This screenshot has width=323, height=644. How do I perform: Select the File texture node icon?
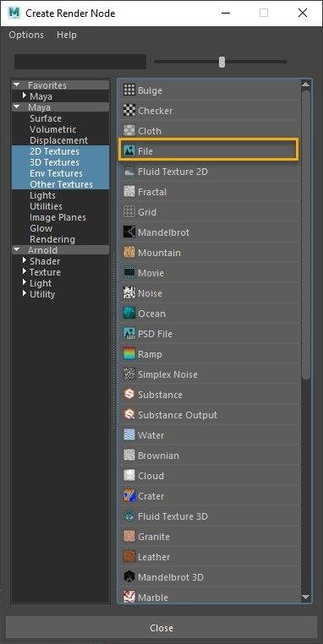pos(129,151)
